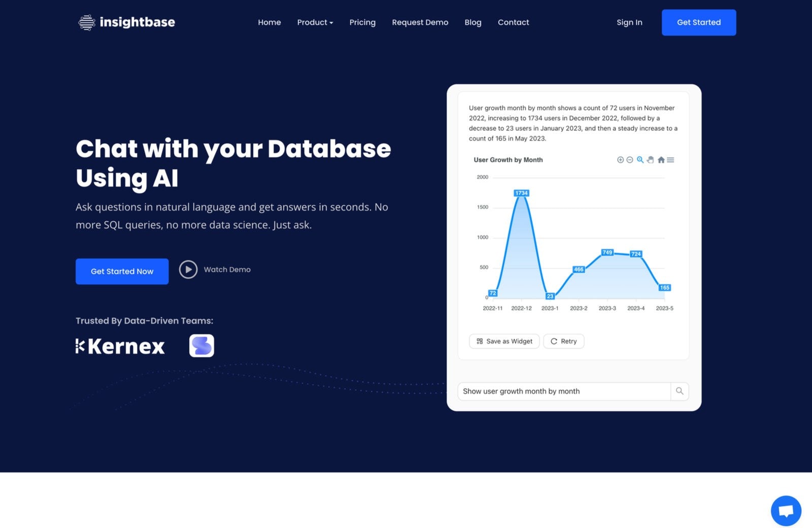812x528 pixels.
Task: Click Save as Widget button
Action: tap(504, 341)
